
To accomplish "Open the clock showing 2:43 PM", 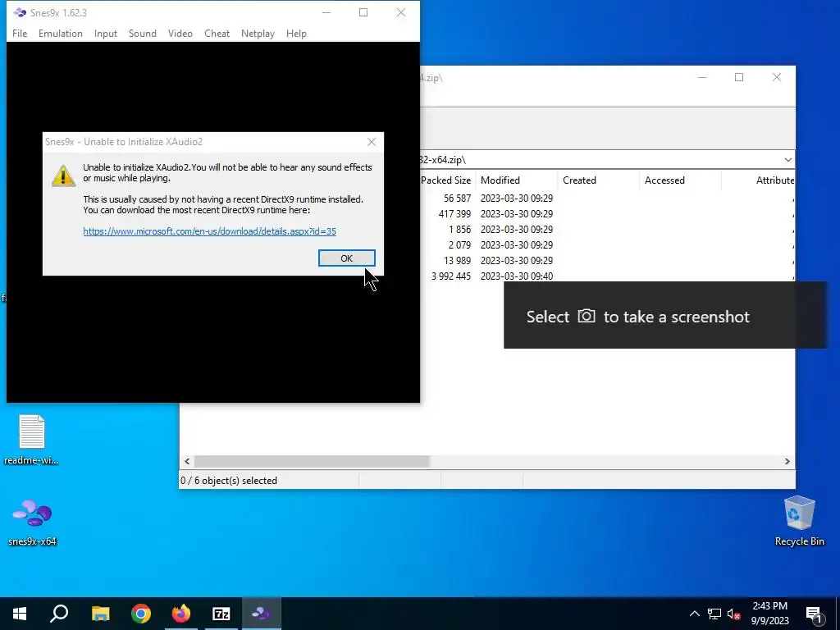I will tap(769, 614).
